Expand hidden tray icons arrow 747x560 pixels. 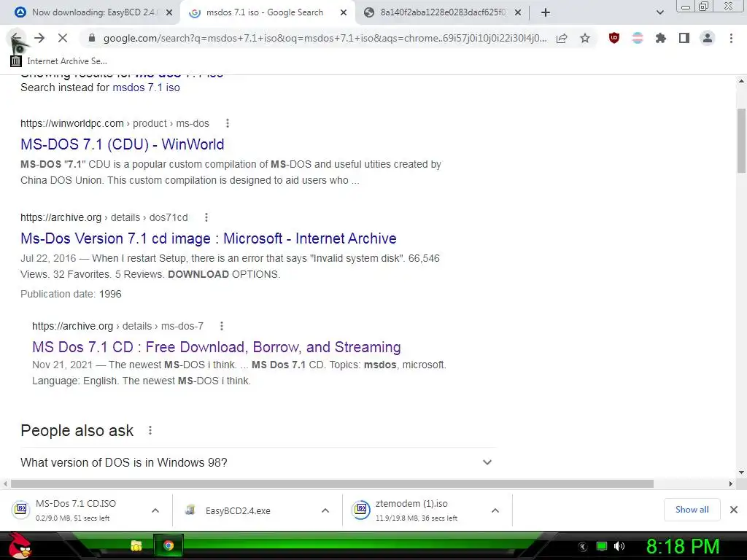(x=583, y=546)
